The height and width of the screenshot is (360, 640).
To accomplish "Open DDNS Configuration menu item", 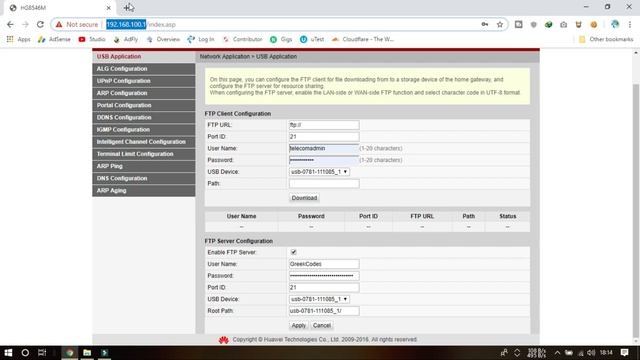I will click(144, 118).
